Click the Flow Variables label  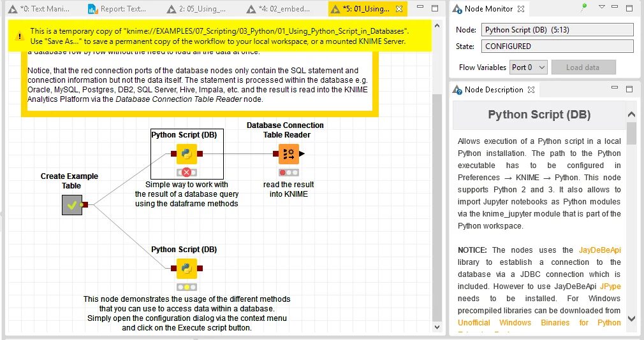[x=483, y=67]
